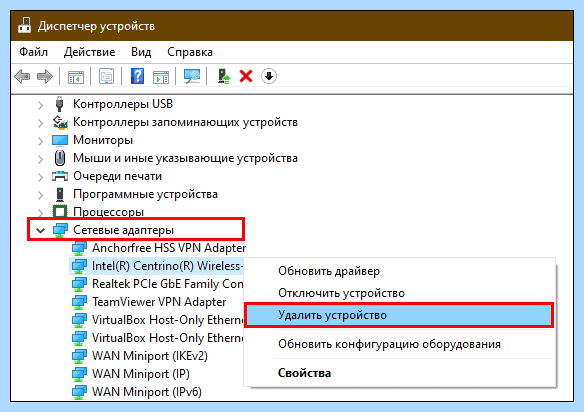The image size is (584, 412).
Task: Expand the Программные устройства node
Action: point(40,195)
